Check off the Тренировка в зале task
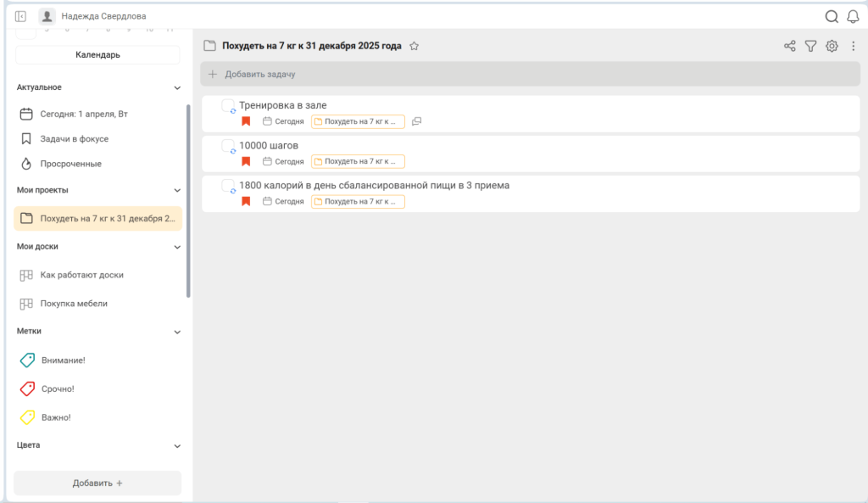Viewport: 868px width, 503px height. [227, 105]
